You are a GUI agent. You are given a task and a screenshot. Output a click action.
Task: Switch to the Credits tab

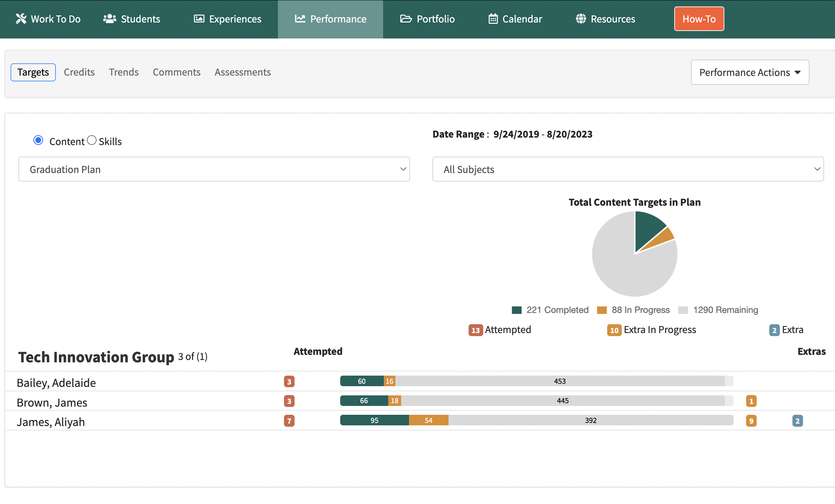(79, 72)
